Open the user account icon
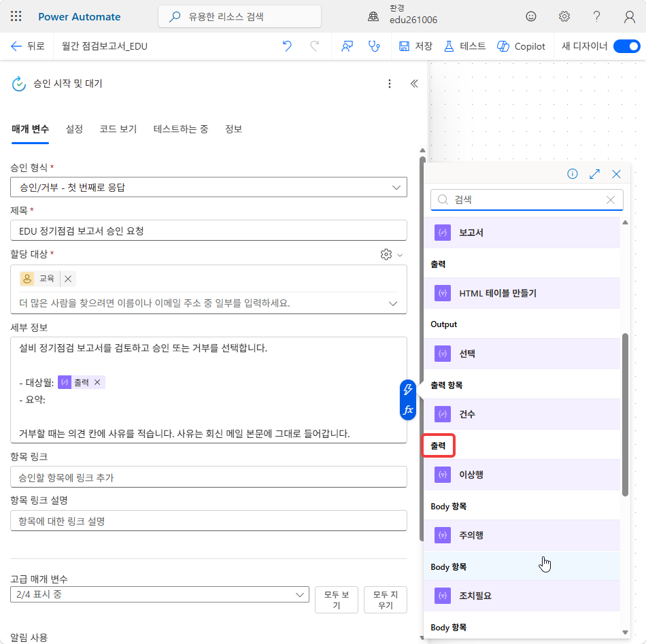This screenshot has width=646, height=644. (x=629, y=16)
